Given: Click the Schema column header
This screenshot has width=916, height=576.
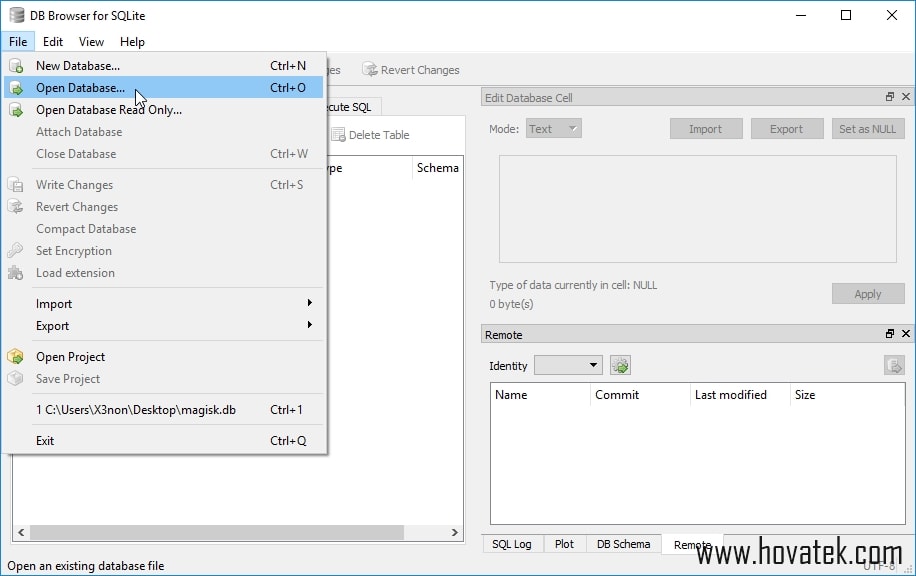Looking at the screenshot, I should tap(438, 168).
